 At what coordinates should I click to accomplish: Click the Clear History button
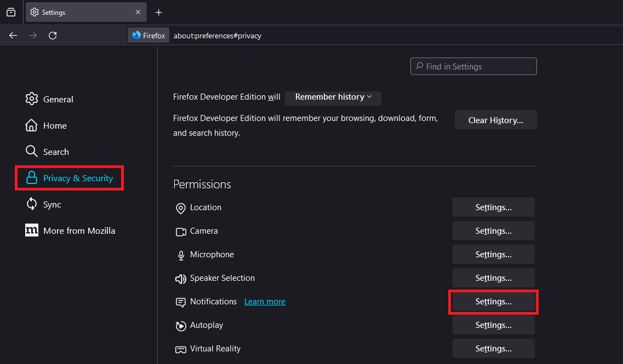(495, 119)
